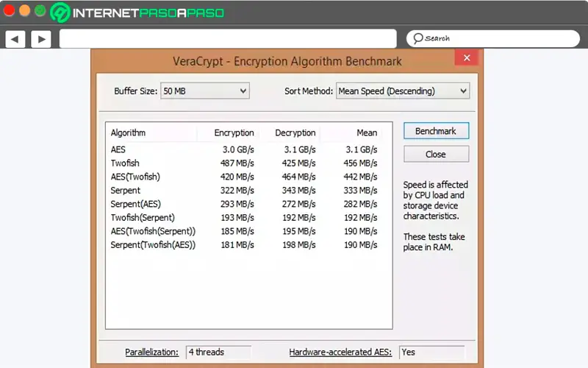
Task: Click the 272 MB/s decryption value
Action: 298,204
